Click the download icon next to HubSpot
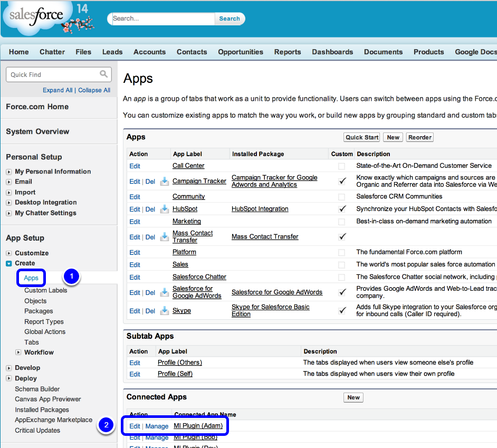 click(165, 209)
